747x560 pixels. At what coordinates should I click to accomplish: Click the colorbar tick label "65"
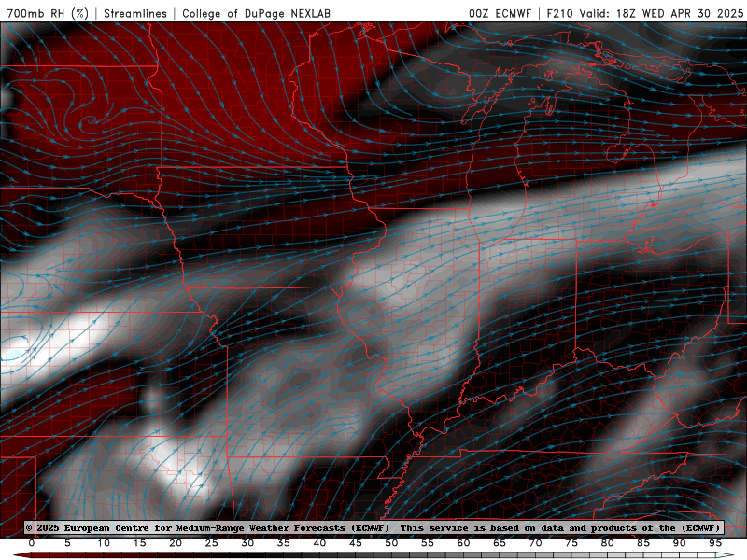pos(500,543)
